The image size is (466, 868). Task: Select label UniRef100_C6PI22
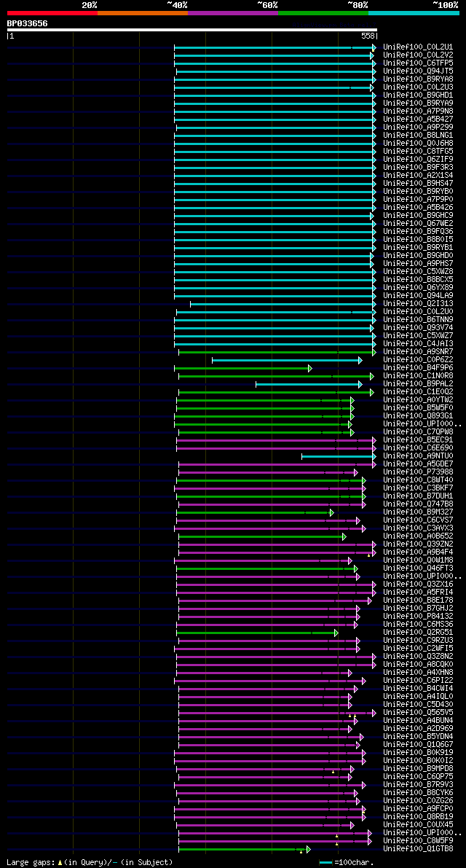coord(418,681)
